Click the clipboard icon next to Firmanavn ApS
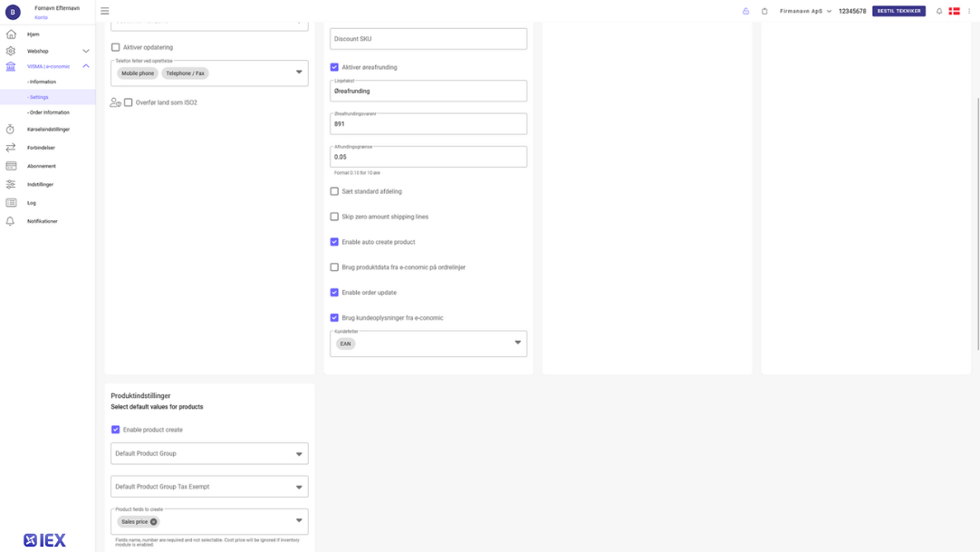 pyautogui.click(x=764, y=10)
